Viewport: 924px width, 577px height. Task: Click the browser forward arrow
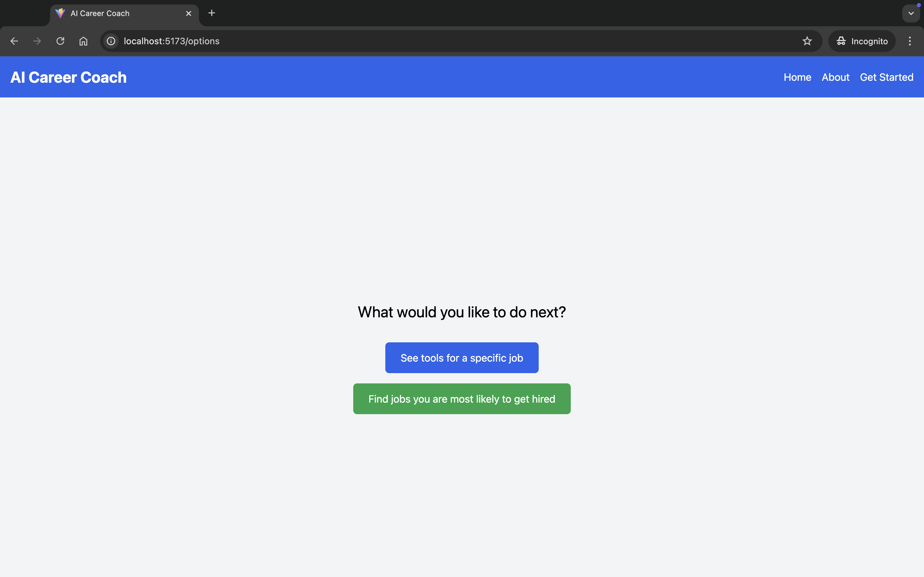[37, 41]
